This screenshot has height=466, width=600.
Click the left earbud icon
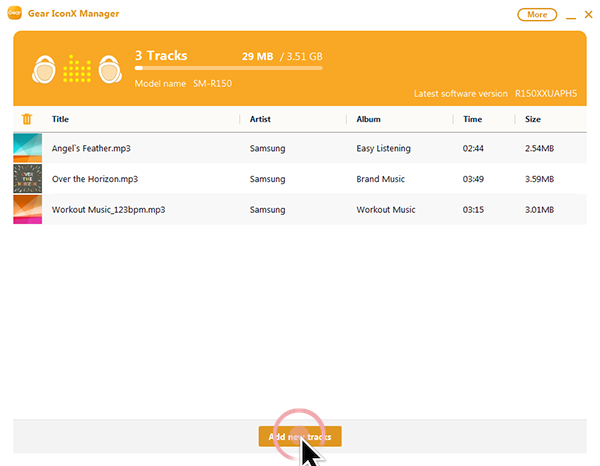point(44,69)
